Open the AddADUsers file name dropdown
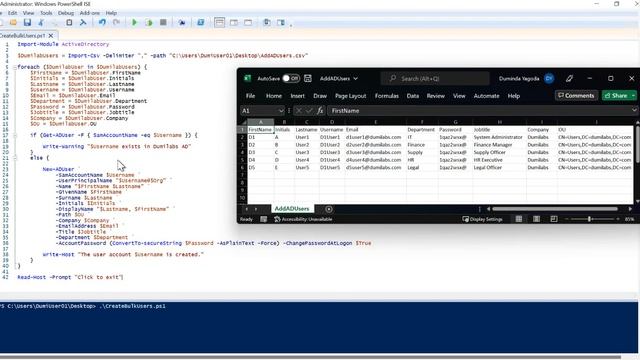Screen dimensions: 640x360 [x=356, y=78]
